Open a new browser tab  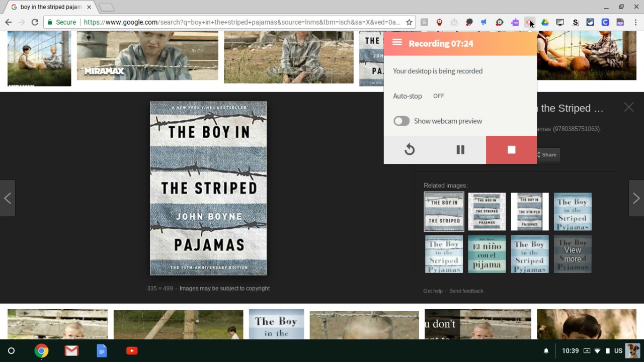coord(106,7)
